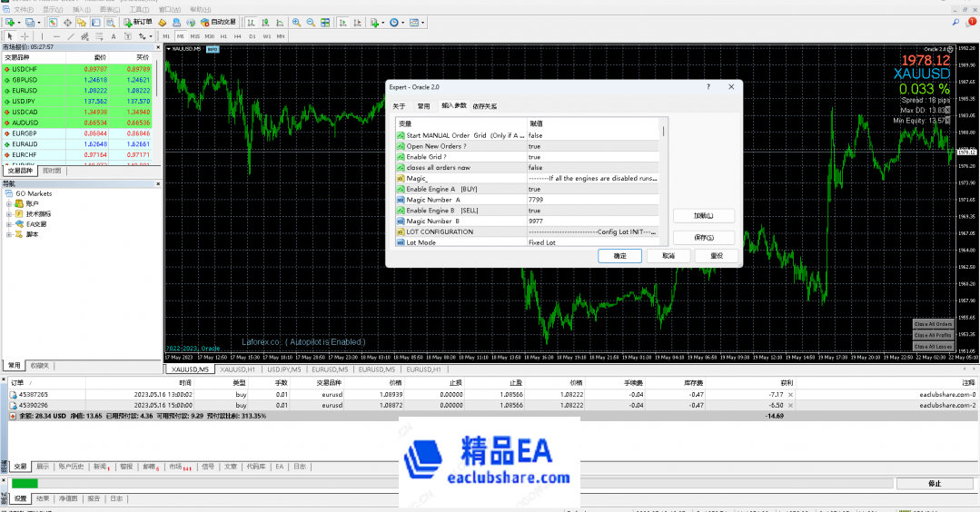Viewport: 980px width, 512px height.
Task: Click the Magic Number A value 7799
Action: pos(536,200)
